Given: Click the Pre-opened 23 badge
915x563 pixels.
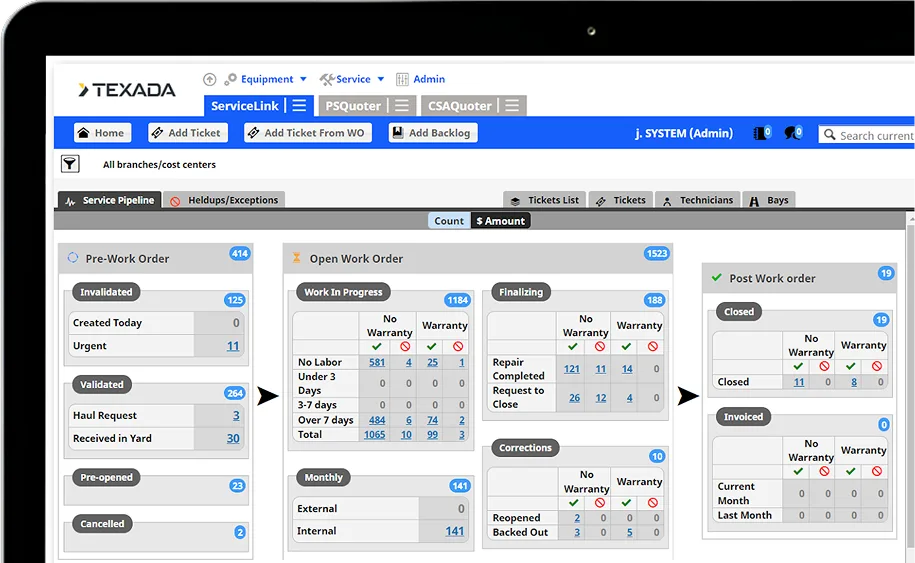Looking at the screenshot, I should (x=237, y=485).
